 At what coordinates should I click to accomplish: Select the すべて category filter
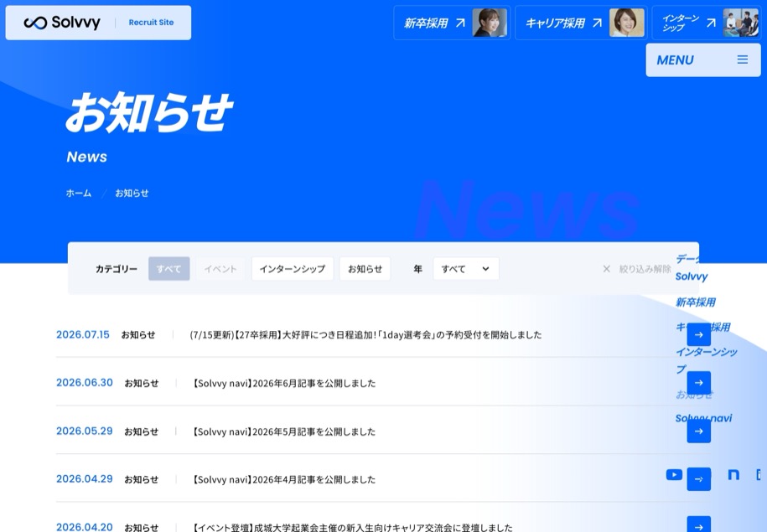click(168, 269)
